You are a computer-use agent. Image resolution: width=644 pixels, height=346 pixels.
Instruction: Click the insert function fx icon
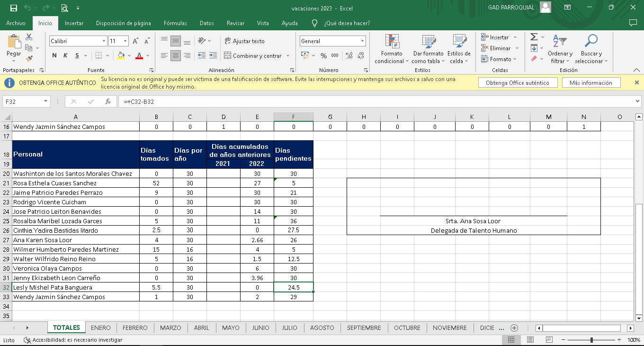point(108,101)
